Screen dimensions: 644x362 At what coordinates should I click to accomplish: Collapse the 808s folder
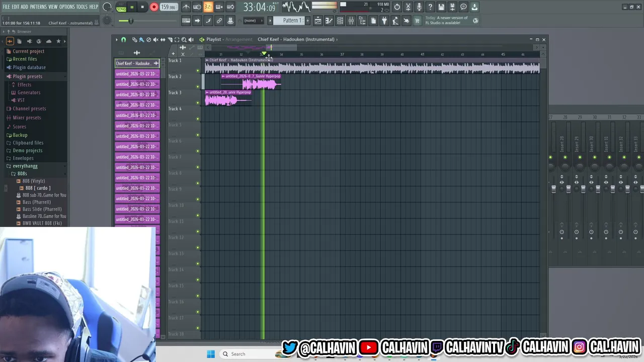[22, 173]
